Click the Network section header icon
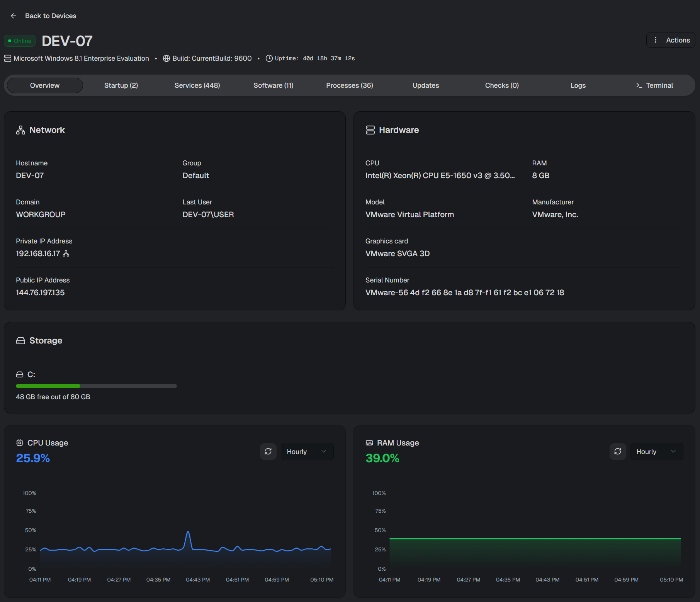The image size is (700, 602). [20, 130]
